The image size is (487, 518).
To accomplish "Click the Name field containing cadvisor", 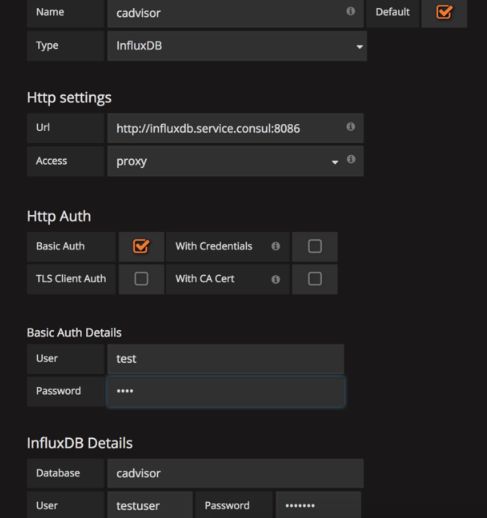I will tap(235, 13).
